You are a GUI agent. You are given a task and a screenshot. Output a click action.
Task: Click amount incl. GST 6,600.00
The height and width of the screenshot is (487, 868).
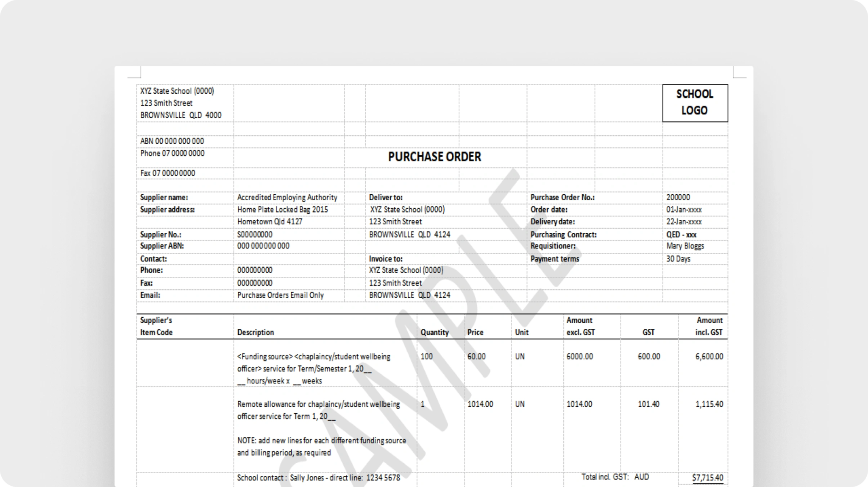click(709, 357)
